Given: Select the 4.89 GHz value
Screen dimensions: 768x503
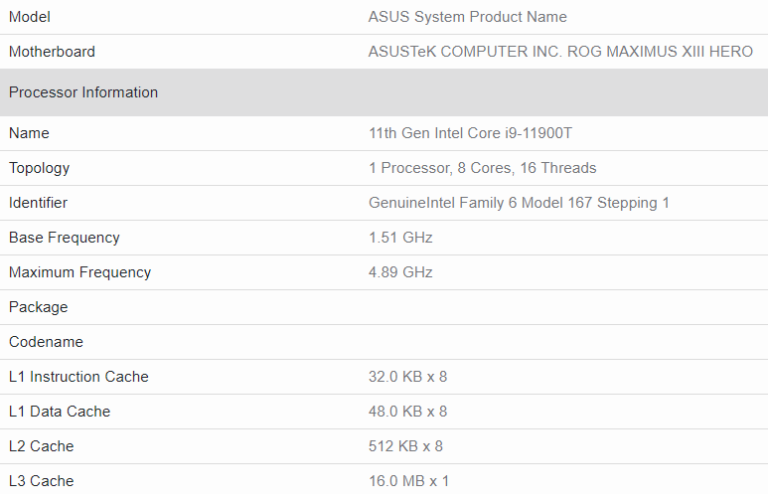Looking at the screenshot, I should [400, 273].
